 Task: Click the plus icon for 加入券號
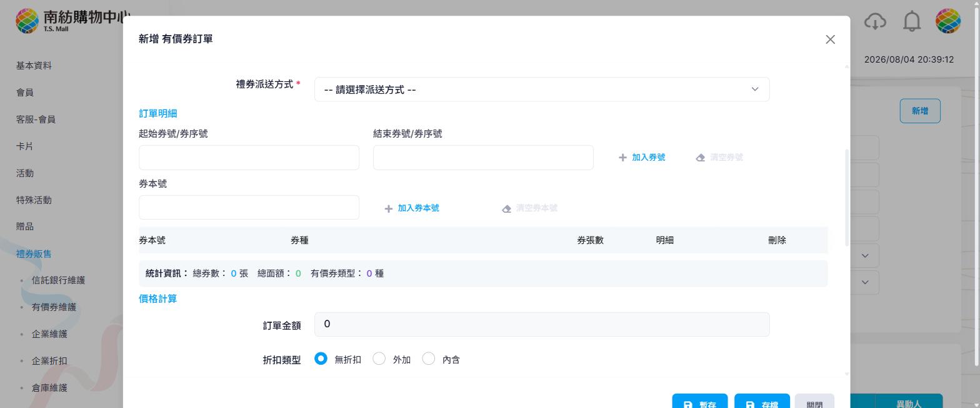622,158
